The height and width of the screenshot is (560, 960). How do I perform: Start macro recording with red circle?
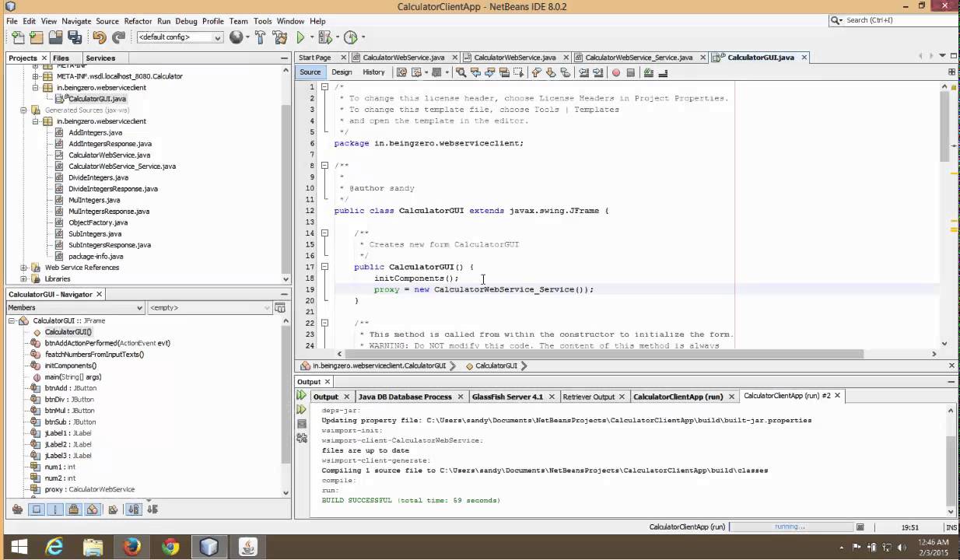coord(616,72)
